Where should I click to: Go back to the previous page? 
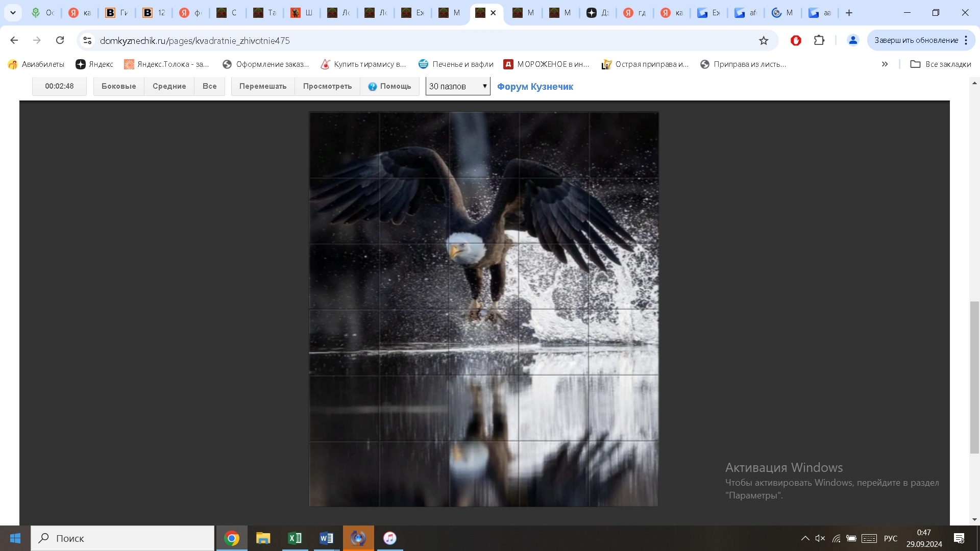14,40
